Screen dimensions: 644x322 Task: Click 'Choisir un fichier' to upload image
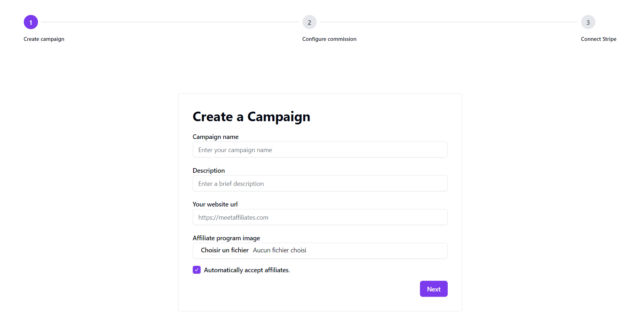224,250
